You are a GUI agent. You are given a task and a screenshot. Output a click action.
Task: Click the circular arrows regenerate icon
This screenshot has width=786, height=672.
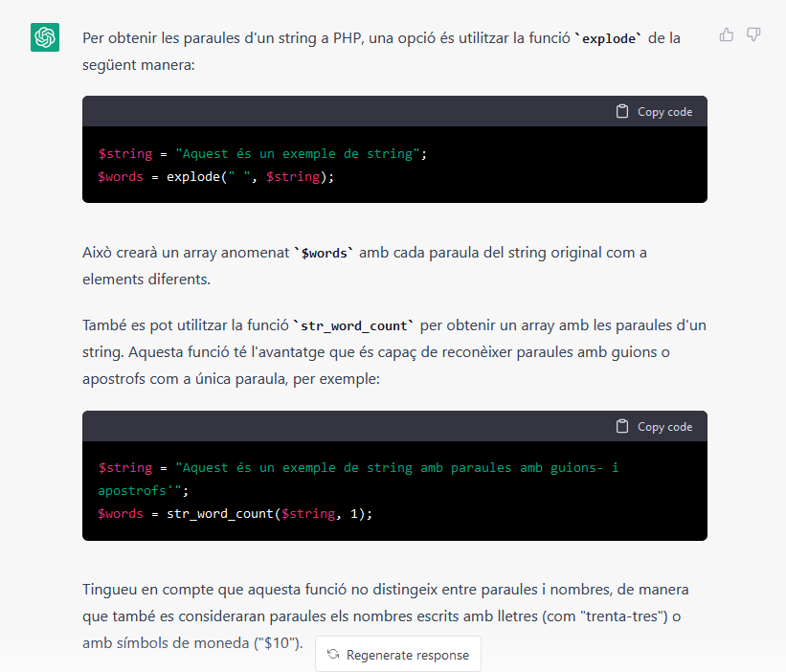point(332,655)
